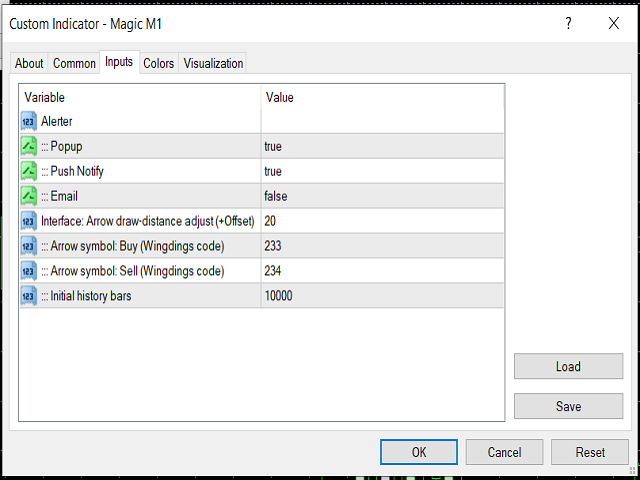
Task: Dismiss the dialog with Cancel
Action: coord(504,452)
